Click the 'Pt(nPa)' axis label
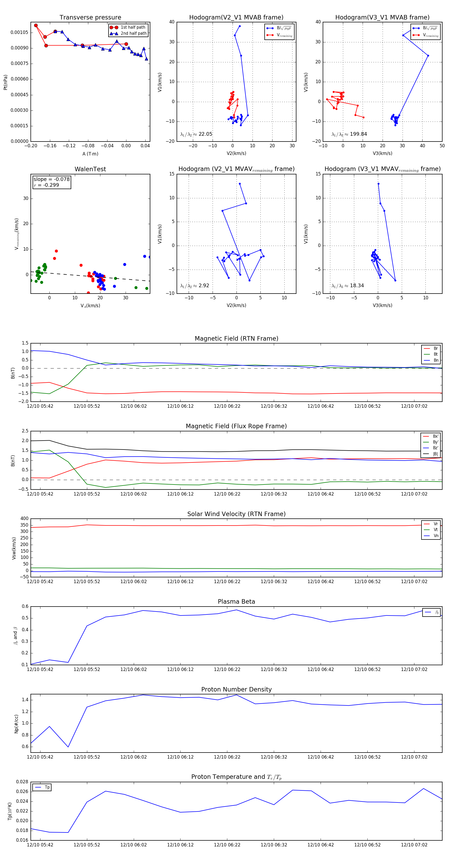This screenshot has width=473, height=868. pyautogui.click(x=5, y=82)
